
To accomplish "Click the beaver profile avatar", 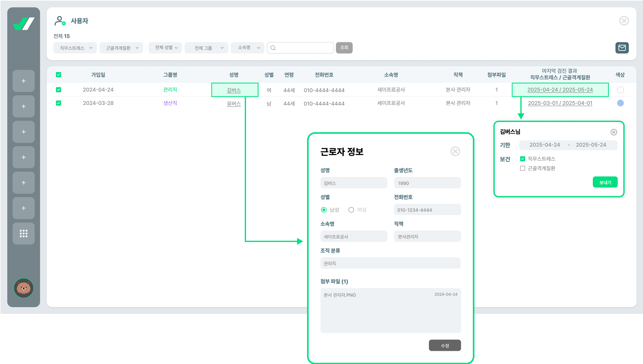I will (x=24, y=288).
